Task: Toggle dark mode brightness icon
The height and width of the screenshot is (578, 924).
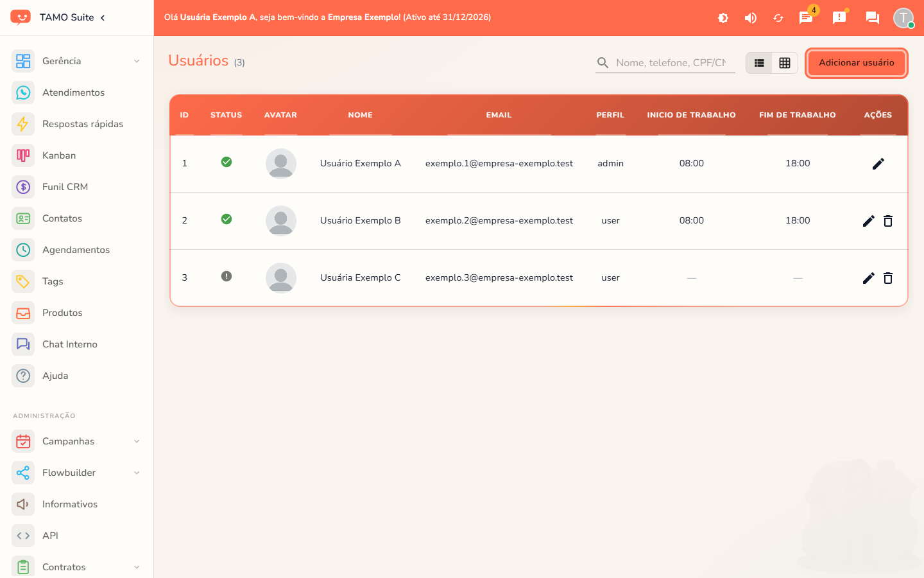Action: [723, 18]
